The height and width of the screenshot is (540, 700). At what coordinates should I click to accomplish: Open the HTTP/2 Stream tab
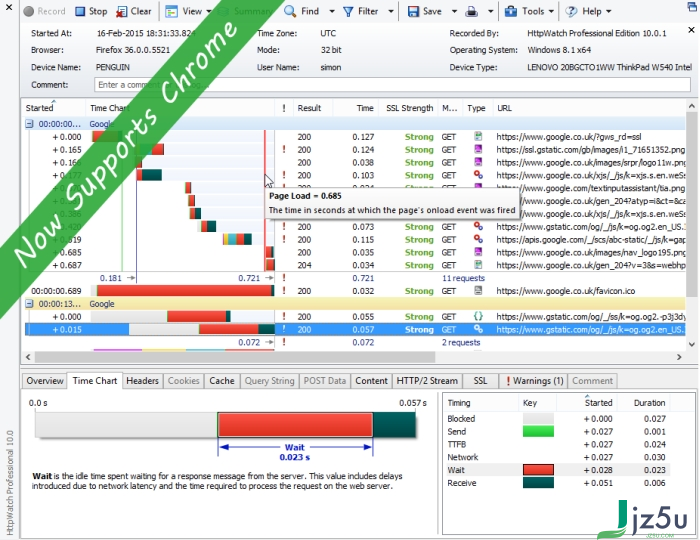pyautogui.click(x=427, y=381)
